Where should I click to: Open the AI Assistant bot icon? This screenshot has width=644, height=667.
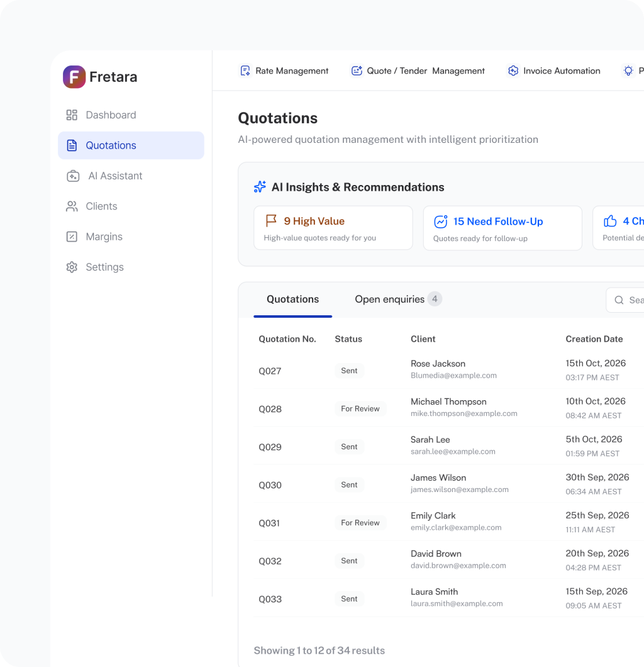pyautogui.click(x=73, y=176)
